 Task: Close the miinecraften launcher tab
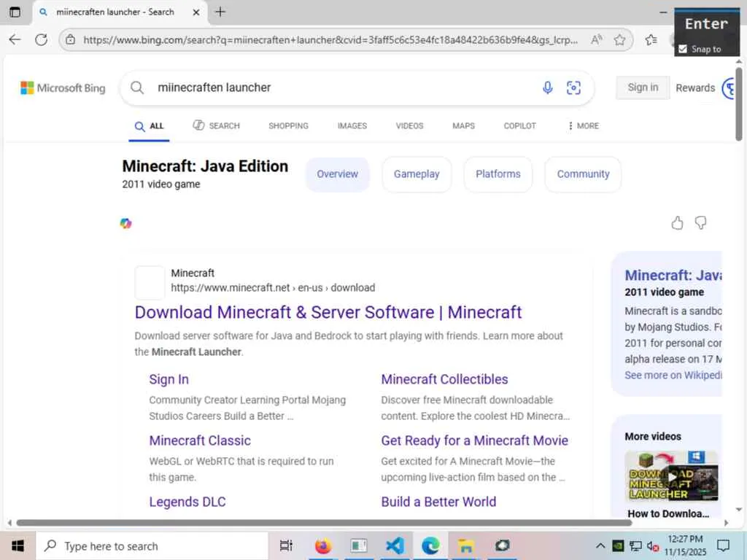[196, 12]
